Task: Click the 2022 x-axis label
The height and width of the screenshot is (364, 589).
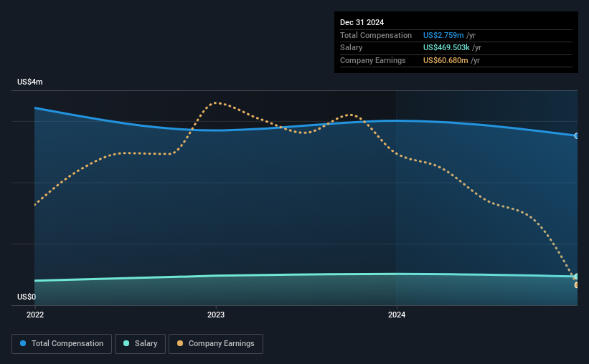Action: tap(35, 315)
